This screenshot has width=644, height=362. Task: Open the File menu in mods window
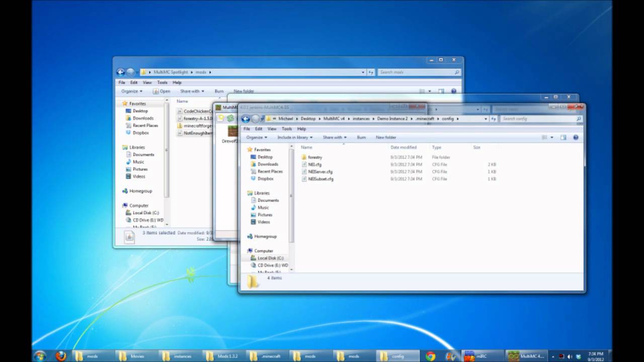122,82
